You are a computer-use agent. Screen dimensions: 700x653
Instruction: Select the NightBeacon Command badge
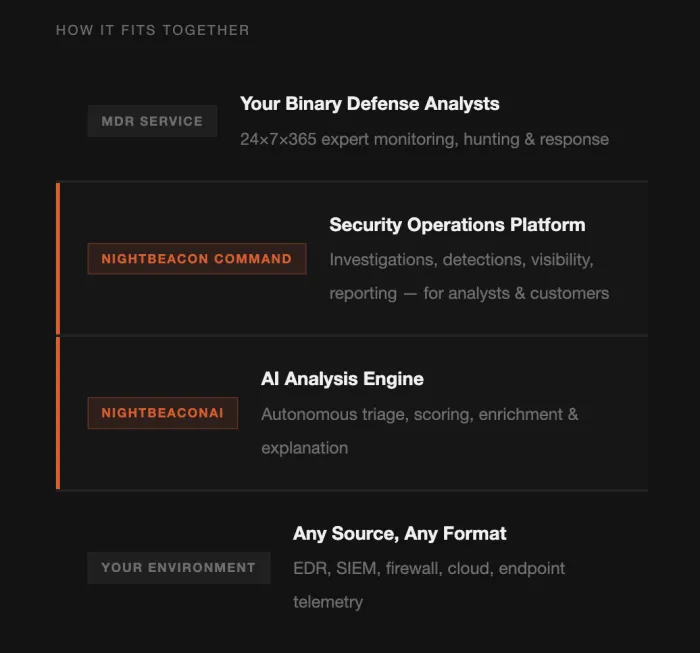197,259
